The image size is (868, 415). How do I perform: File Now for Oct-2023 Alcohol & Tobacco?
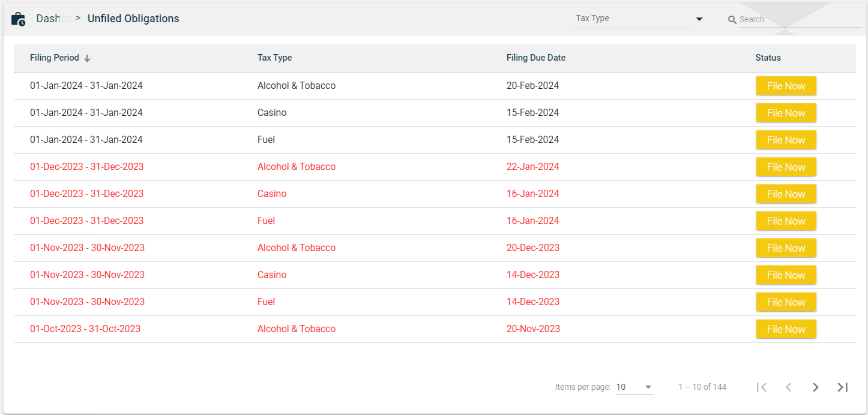tap(786, 329)
